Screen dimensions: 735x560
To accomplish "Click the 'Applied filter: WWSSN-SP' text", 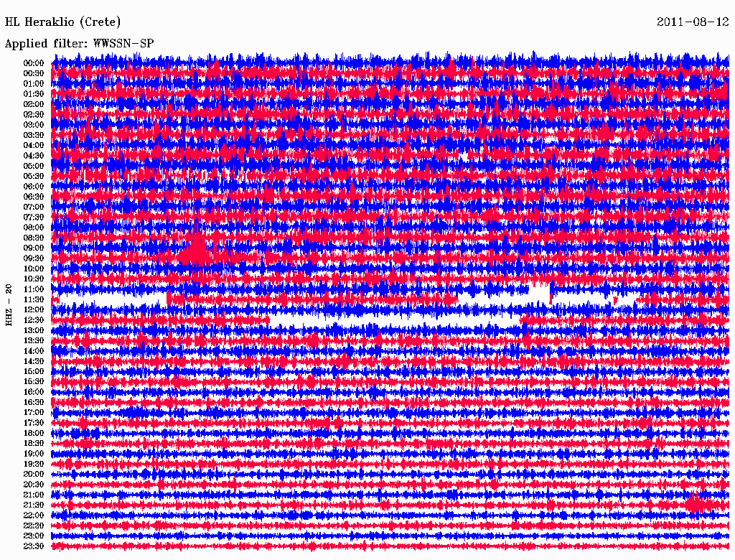I will tap(79, 44).
